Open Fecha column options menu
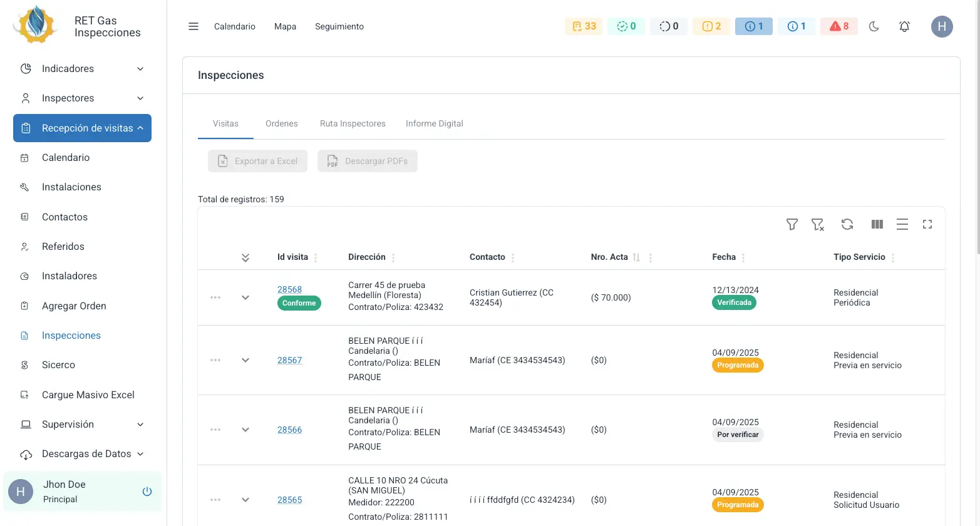 coord(743,257)
